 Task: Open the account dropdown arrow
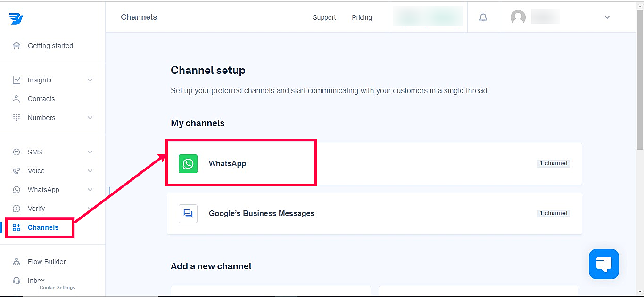click(607, 17)
